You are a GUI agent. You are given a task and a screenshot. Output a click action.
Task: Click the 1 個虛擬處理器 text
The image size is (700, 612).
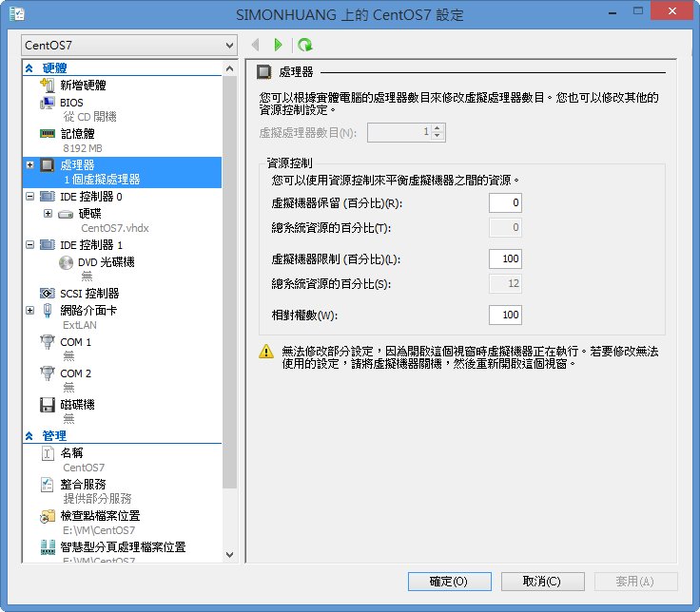pos(102,180)
